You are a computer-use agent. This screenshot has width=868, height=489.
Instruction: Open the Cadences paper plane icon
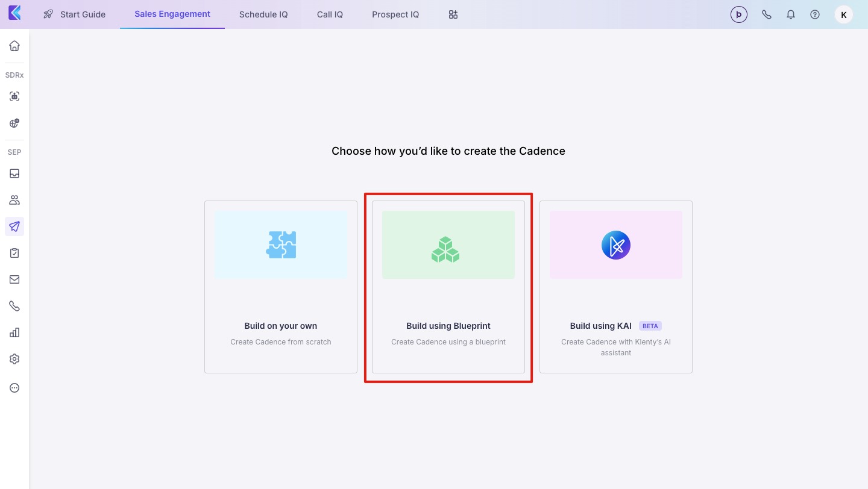click(x=14, y=226)
